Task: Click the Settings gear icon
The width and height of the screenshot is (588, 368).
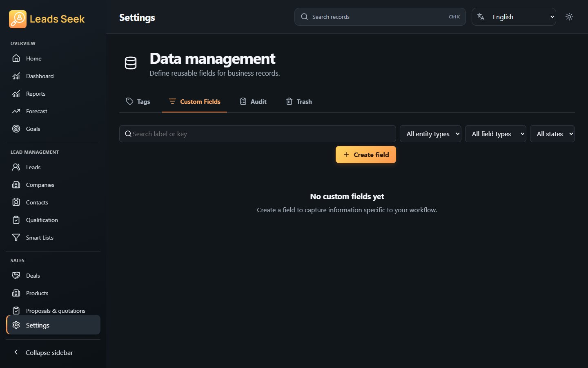Action: click(x=16, y=325)
